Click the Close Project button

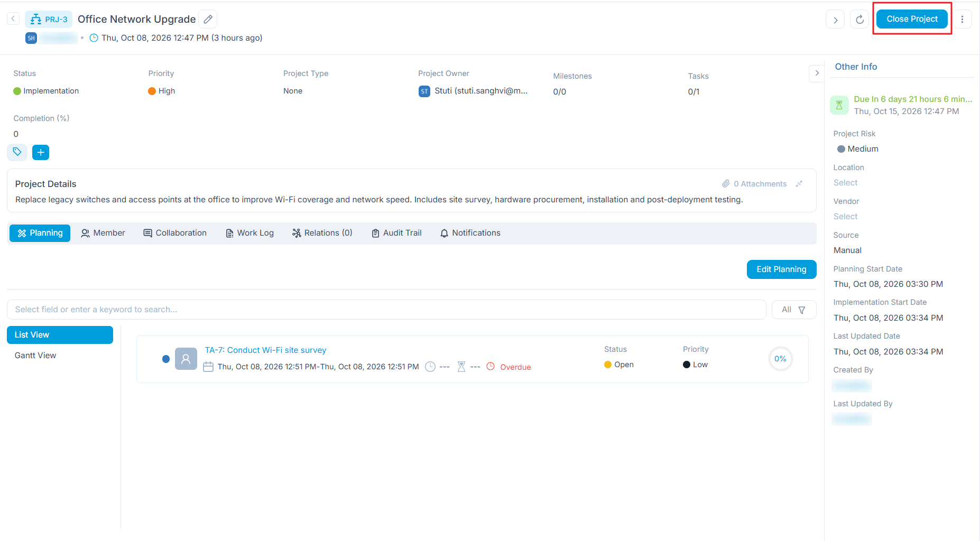point(912,19)
